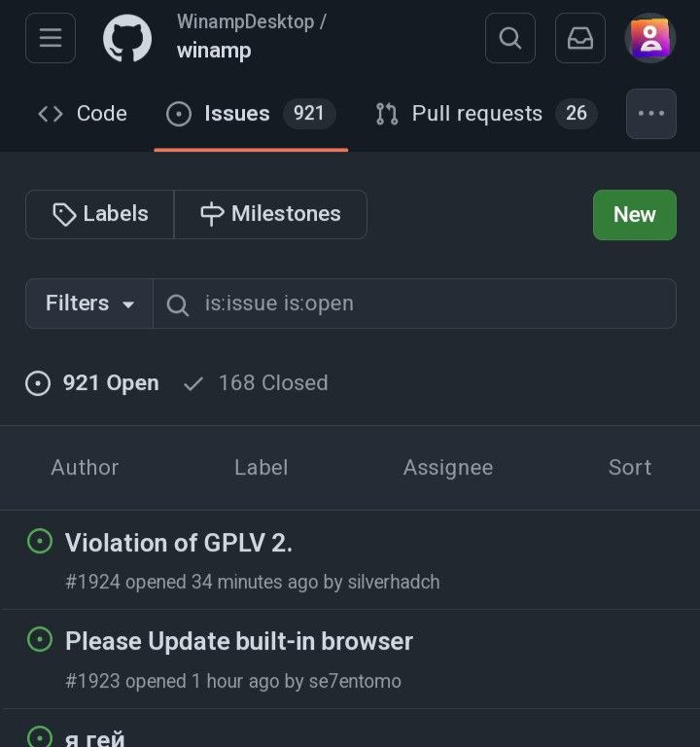This screenshot has width=700, height=747.
Task: Open the hamburger navigation menu
Action: click(51, 38)
